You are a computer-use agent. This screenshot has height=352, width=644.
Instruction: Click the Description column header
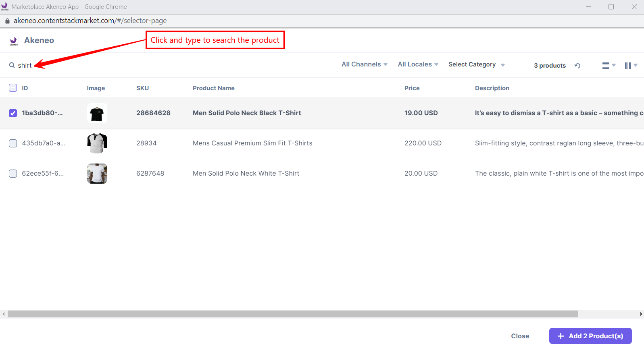pyautogui.click(x=492, y=88)
